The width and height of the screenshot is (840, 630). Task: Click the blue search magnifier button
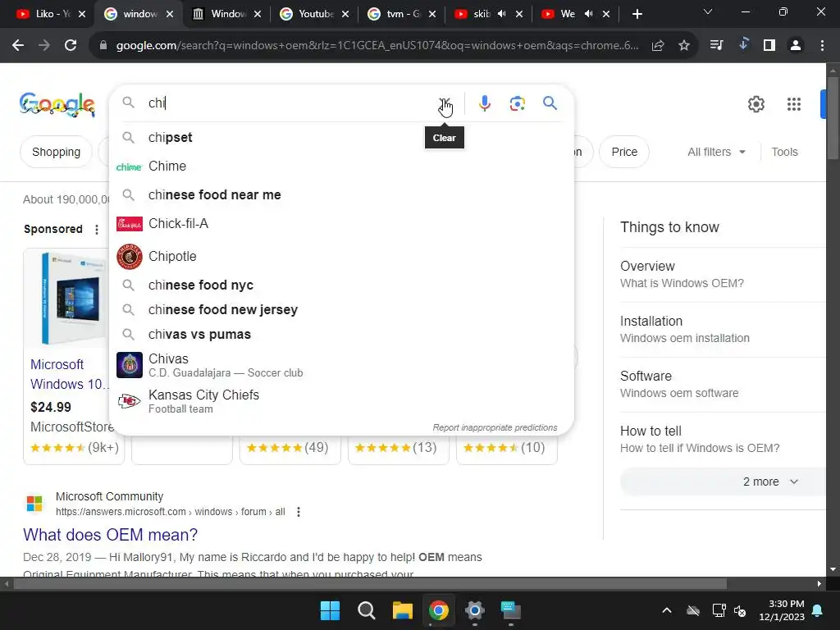550,103
